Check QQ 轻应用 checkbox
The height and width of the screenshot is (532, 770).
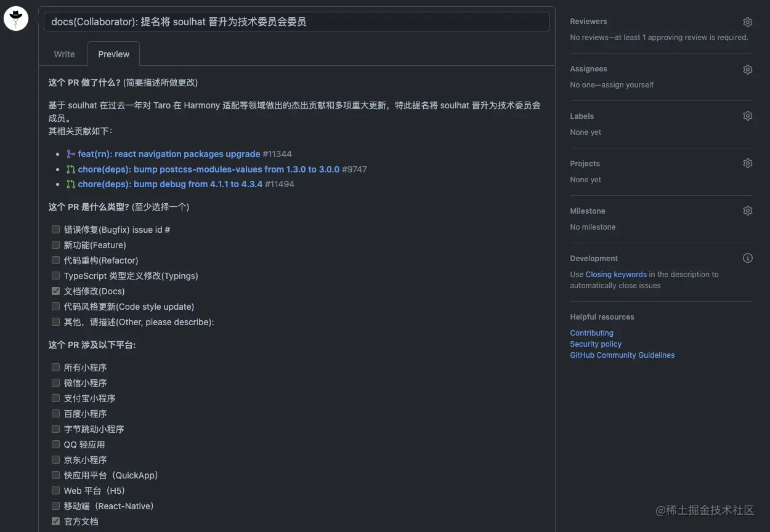tap(55, 444)
